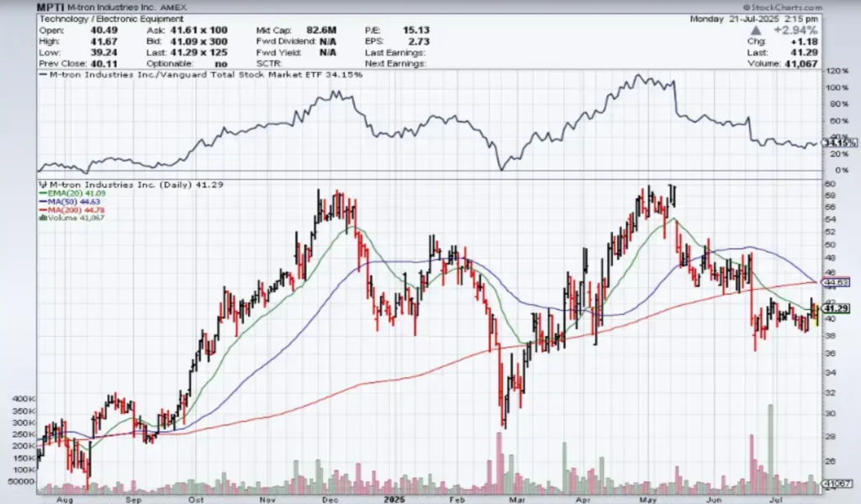Click 'Technology / Electronic Equipment' sector label
Screen dimensions: 861x504
(111, 19)
